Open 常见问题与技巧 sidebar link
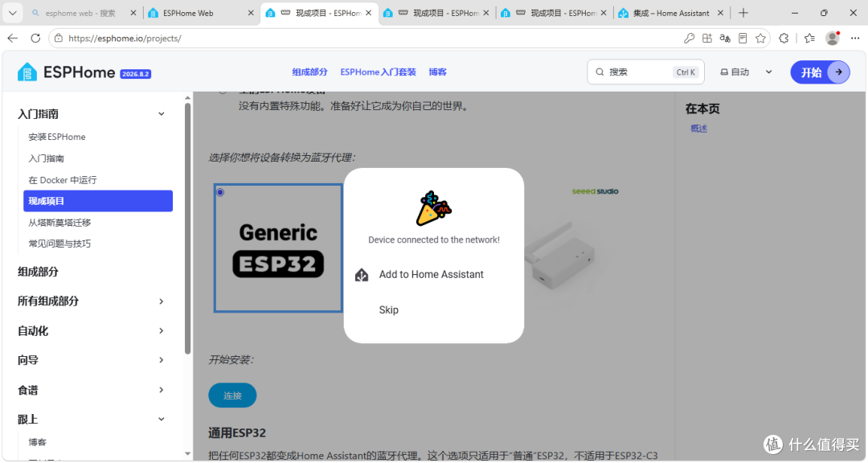868x463 pixels. coord(59,244)
